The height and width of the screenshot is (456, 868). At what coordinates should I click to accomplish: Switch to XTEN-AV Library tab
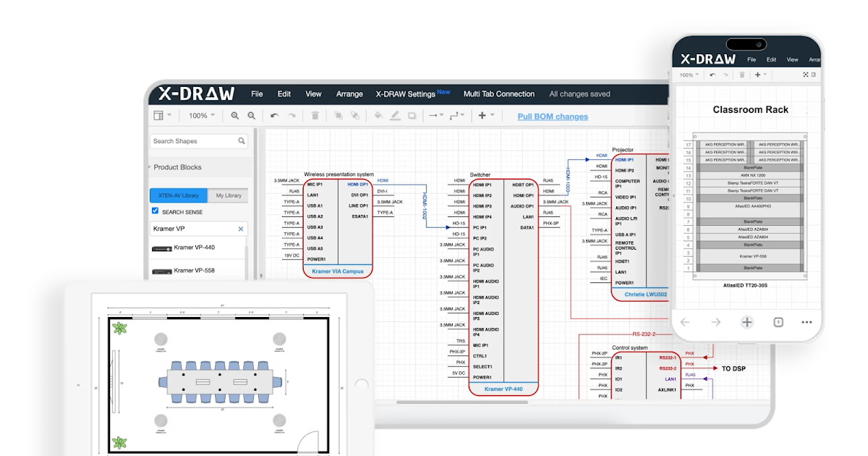pyautogui.click(x=179, y=195)
